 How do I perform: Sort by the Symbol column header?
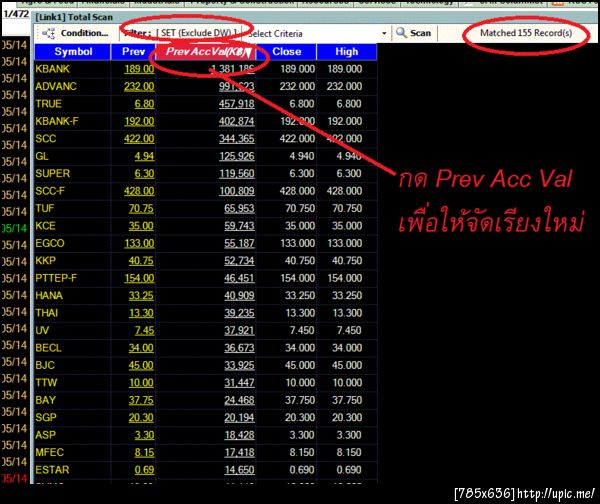coord(73,52)
